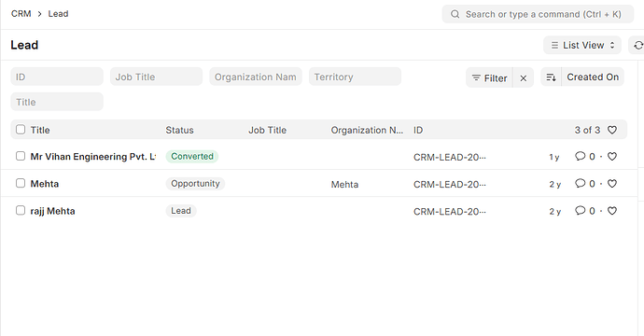
Task: Open the Created On sort field dropdown
Action: 593,77
